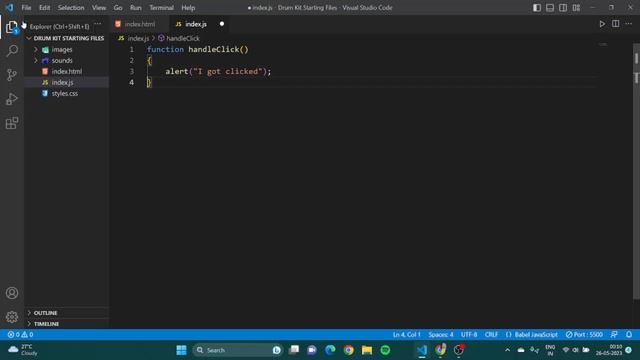Open the Manage gear icon

tap(12, 317)
